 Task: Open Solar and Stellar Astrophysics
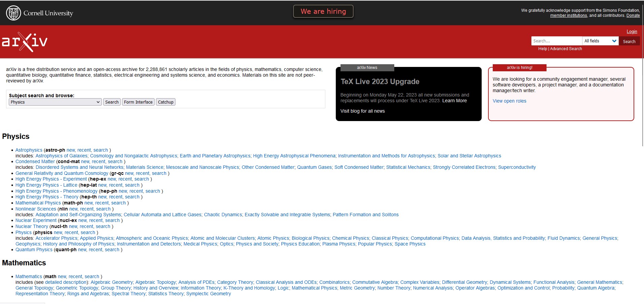469,156
